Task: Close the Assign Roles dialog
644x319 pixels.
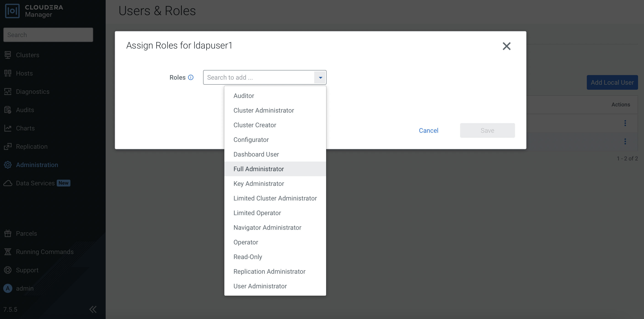Action: (x=507, y=46)
